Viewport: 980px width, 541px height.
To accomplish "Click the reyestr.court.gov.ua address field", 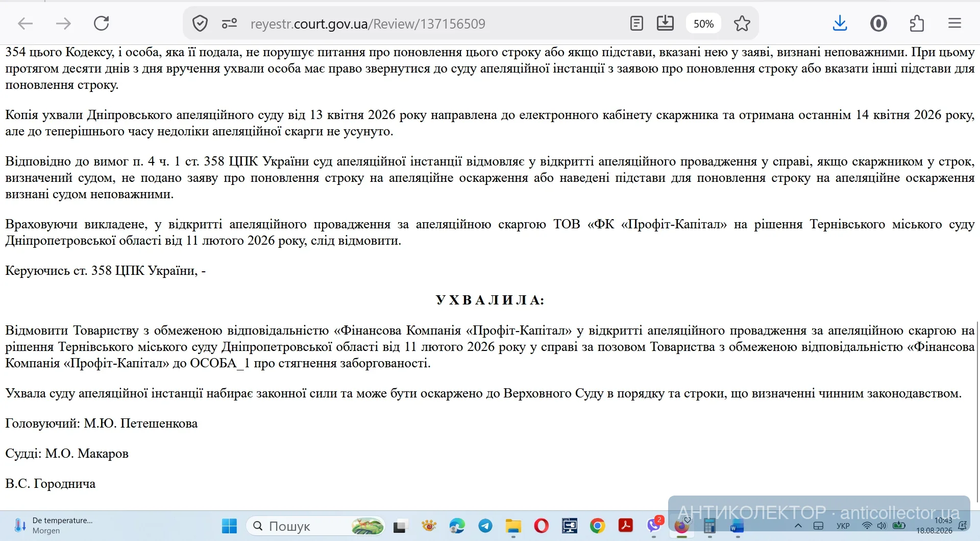I will pyautogui.click(x=367, y=24).
